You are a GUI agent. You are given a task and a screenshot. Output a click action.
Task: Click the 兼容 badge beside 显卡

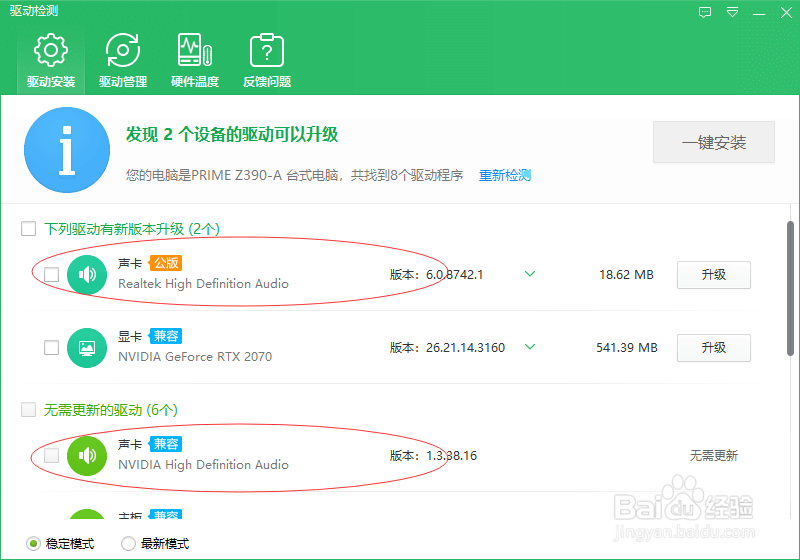(166, 336)
